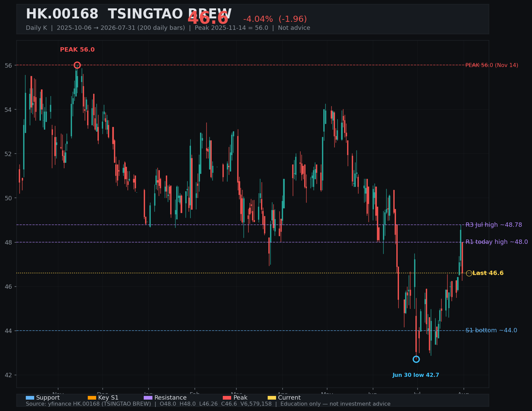Click the 'HK.00168' ticker in the title

[62, 14]
